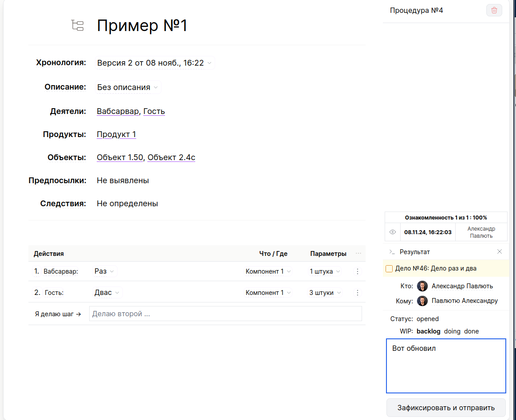Click the eye icon in Ознакомленность table

(392, 232)
